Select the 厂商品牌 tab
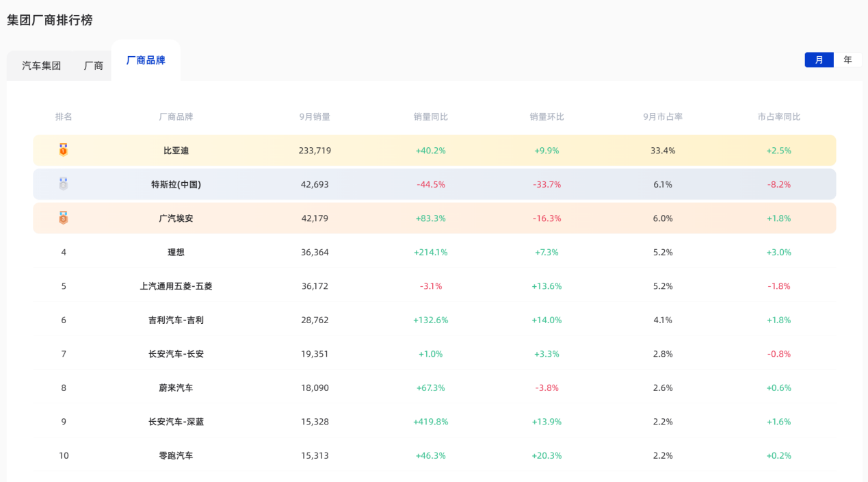Viewport: 868px width, 482px height. tap(146, 60)
